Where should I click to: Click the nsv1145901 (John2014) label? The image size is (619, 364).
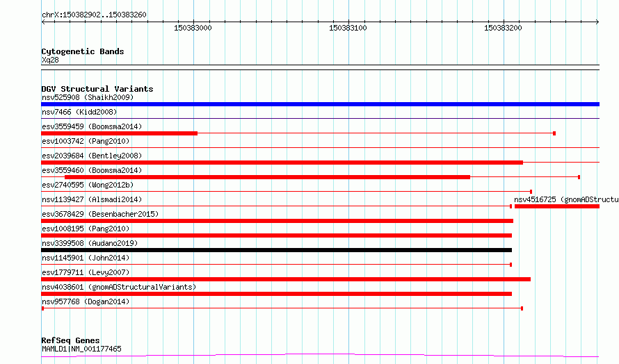[x=86, y=258]
